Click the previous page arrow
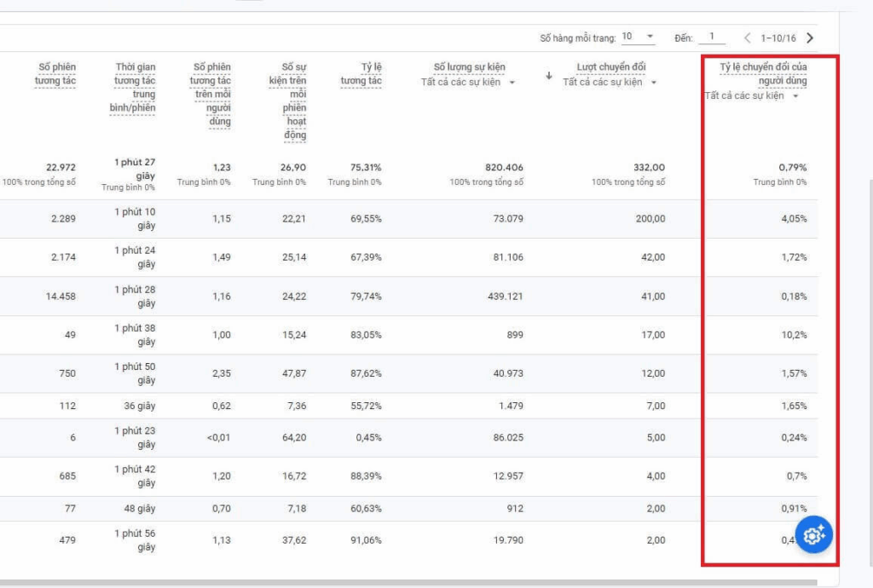The height and width of the screenshot is (588, 873). (748, 37)
